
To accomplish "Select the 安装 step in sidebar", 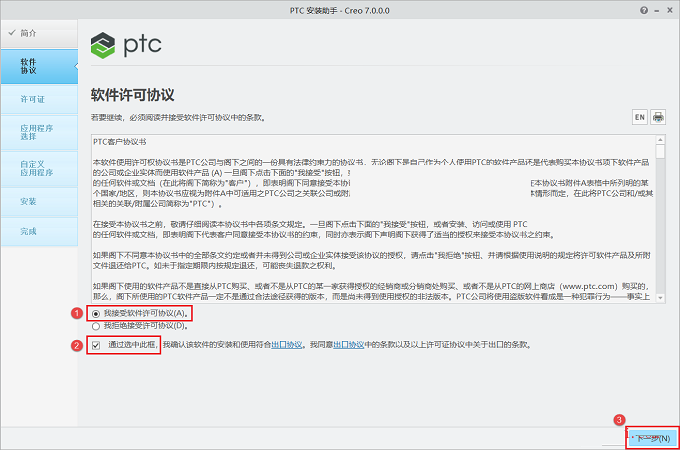I will (39, 202).
